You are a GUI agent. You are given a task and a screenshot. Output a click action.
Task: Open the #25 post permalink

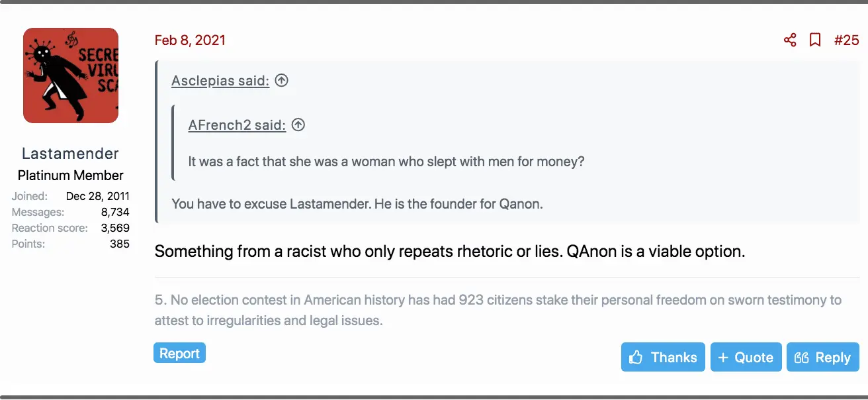pos(846,40)
